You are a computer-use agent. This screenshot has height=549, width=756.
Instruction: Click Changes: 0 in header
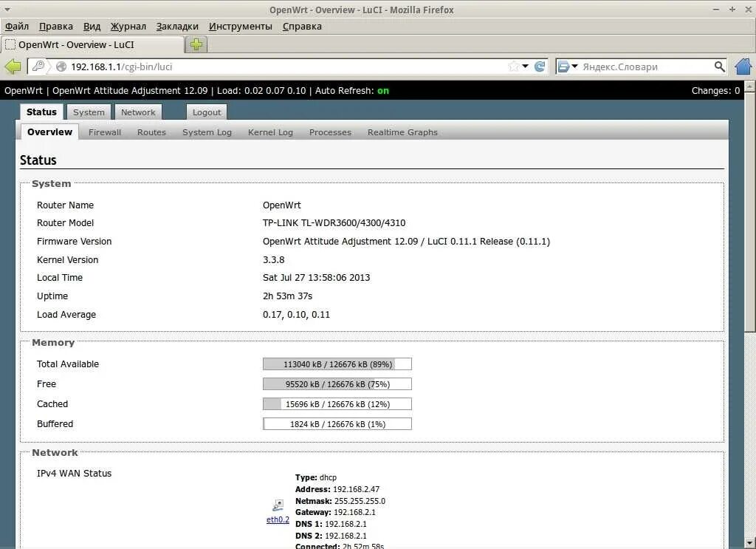(715, 91)
